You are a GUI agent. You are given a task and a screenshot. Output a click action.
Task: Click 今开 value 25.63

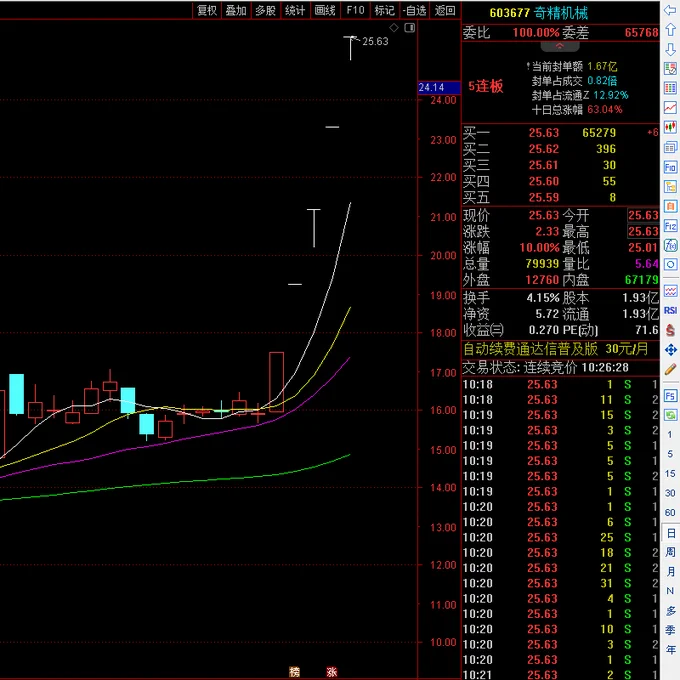pos(644,215)
